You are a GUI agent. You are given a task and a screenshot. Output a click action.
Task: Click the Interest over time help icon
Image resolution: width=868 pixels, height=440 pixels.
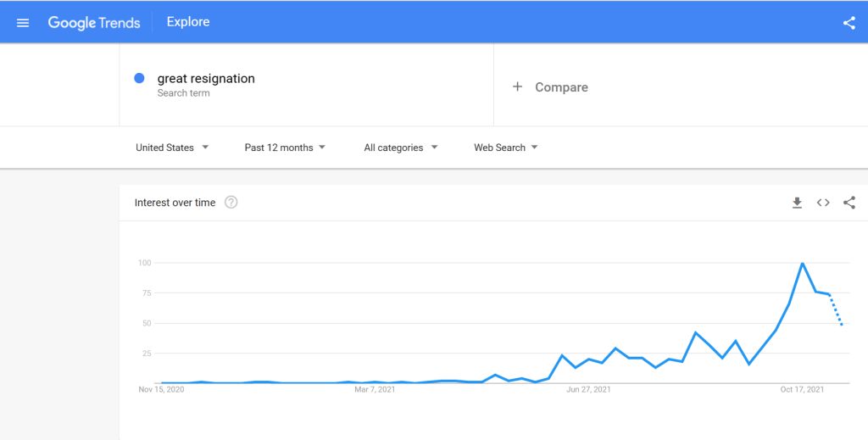(x=231, y=203)
